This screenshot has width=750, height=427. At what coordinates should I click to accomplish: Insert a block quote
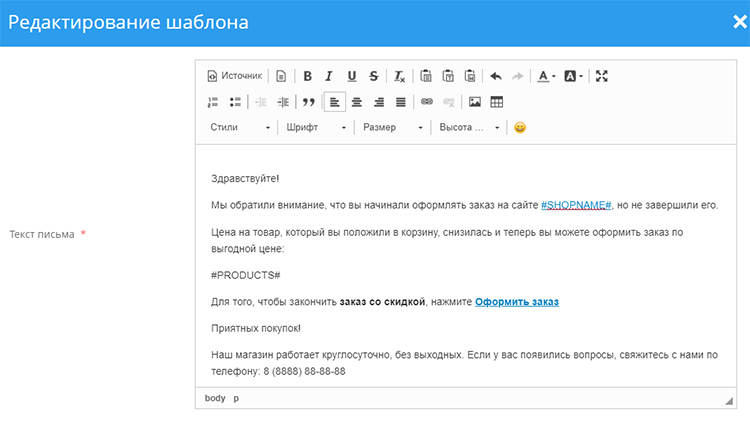point(309,102)
